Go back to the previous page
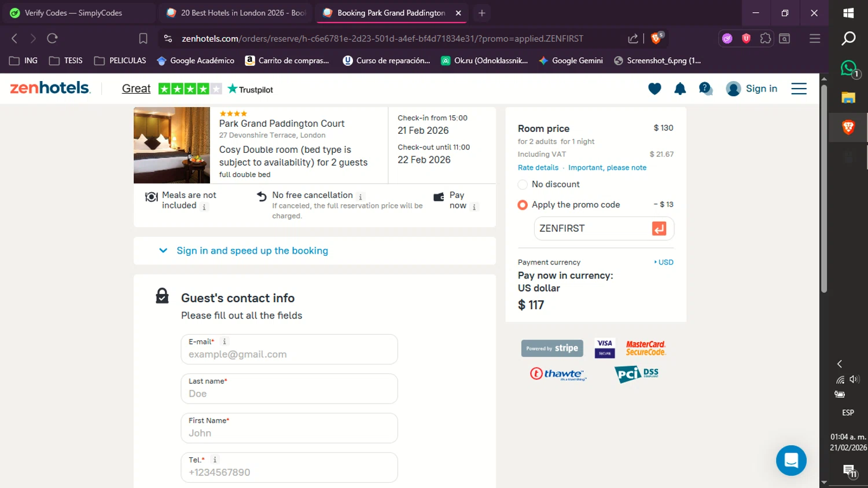 14,38
